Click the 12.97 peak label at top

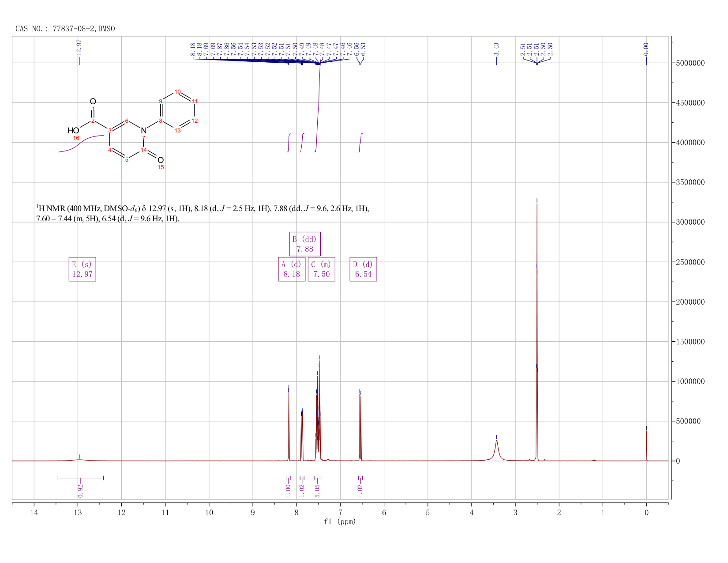point(79,47)
